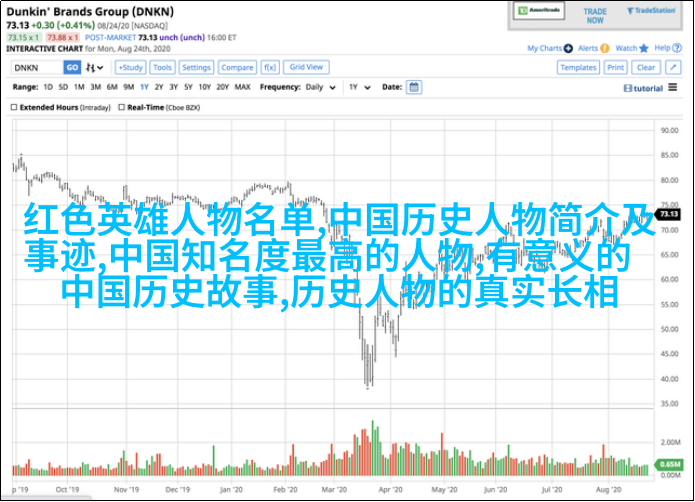Enable Real-Time Cboe BZX checkbox
The width and height of the screenshot is (695, 502).
point(121,107)
